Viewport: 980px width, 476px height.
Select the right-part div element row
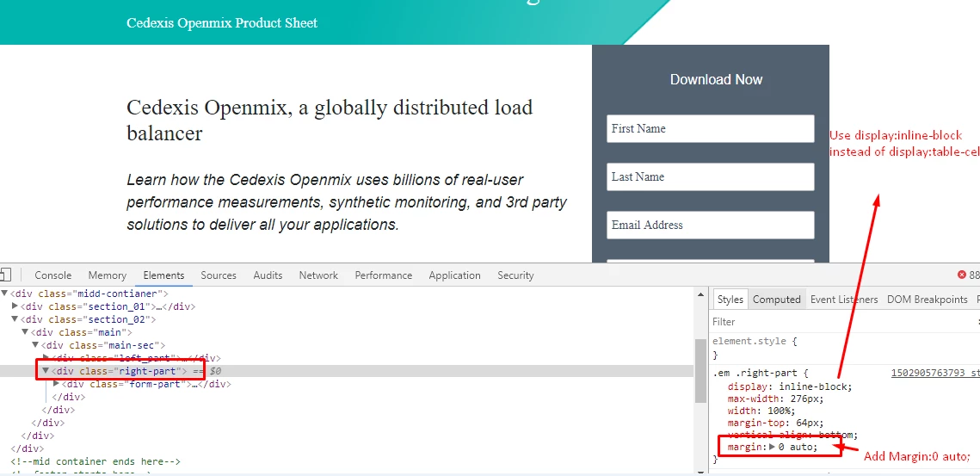(x=347, y=371)
